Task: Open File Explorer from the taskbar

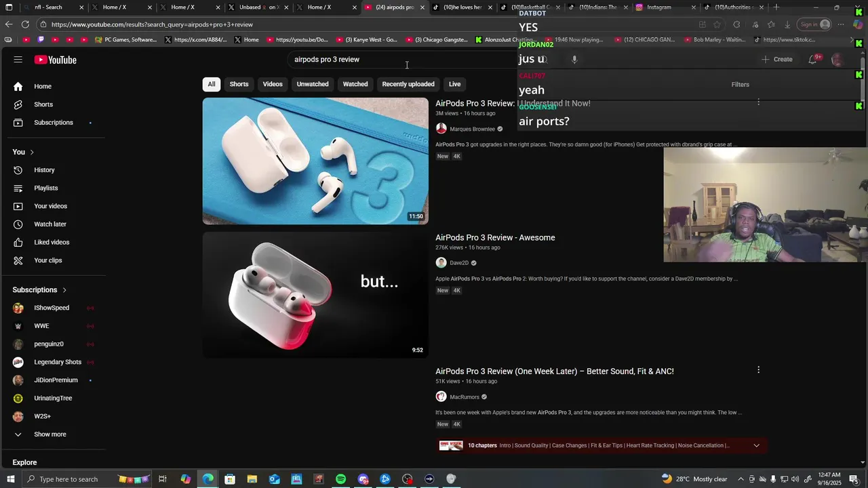Action: click(252, 479)
